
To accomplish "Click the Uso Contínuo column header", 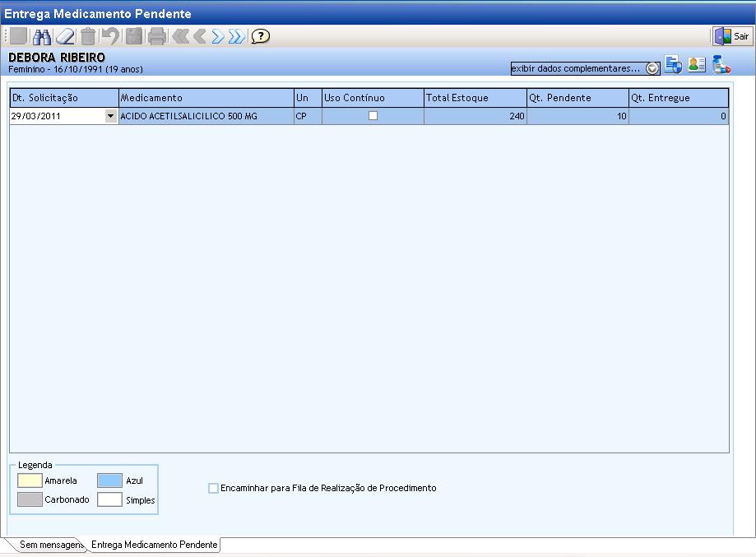I will click(373, 98).
